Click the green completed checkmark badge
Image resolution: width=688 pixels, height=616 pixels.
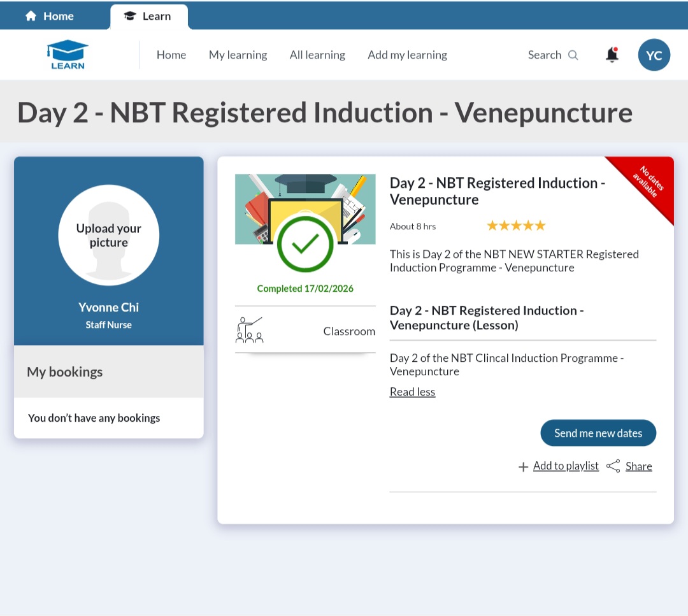click(x=305, y=244)
